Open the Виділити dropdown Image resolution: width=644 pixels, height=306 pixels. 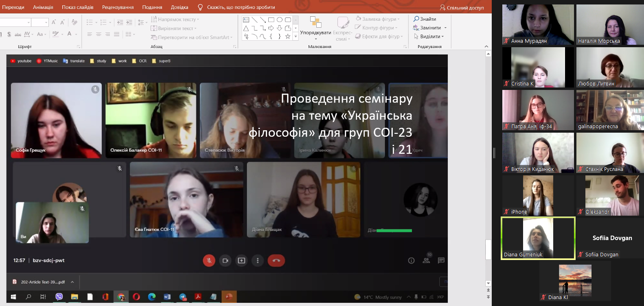point(429,37)
